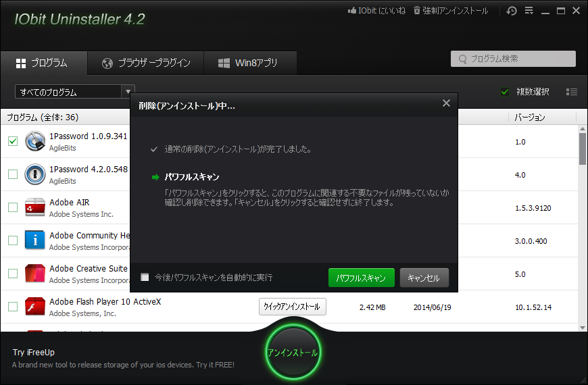Uncheck the 1Password 1.0.9.341 checkbox
Screen dimensions: 588x385
[x=13, y=141]
